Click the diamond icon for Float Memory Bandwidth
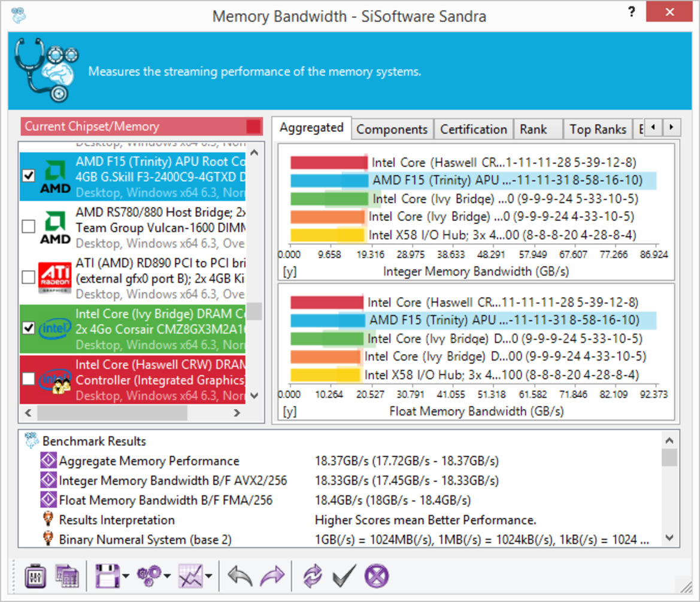The image size is (700, 602). pyautogui.click(x=49, y=500)
